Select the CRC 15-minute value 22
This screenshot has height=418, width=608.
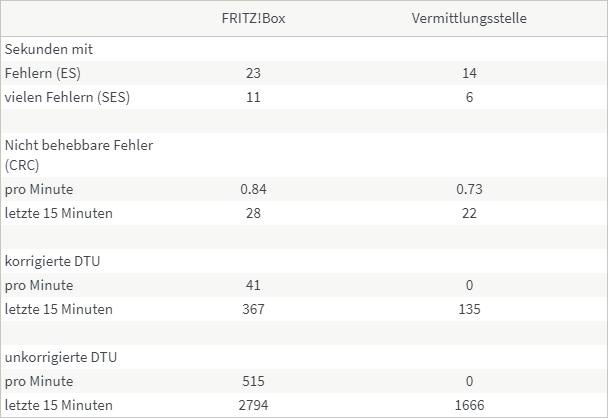469,213
